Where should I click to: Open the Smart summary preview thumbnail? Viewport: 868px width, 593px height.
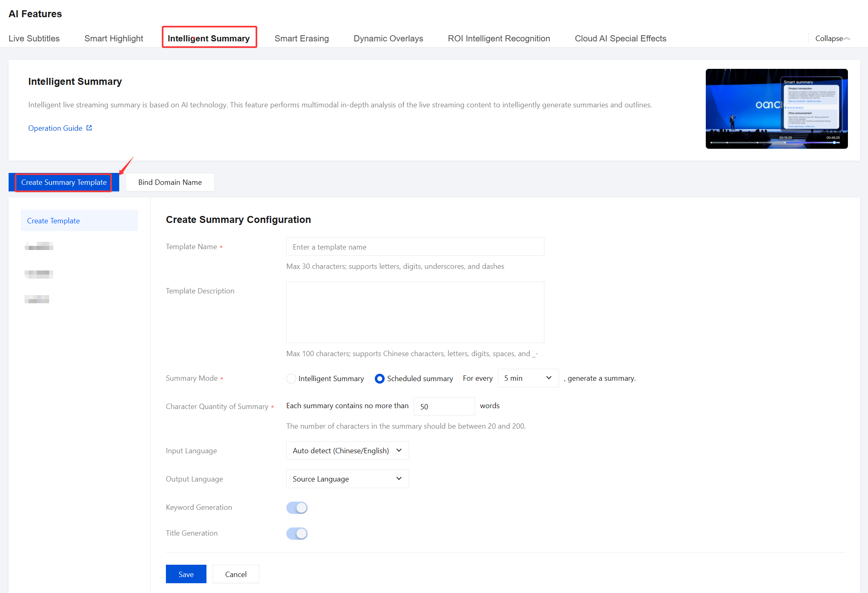click(776, 109)
